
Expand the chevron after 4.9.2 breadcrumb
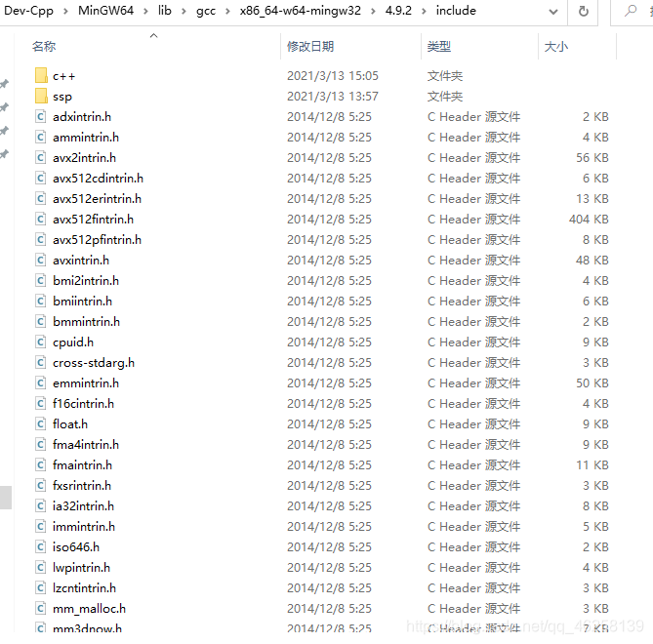(424, 12)
